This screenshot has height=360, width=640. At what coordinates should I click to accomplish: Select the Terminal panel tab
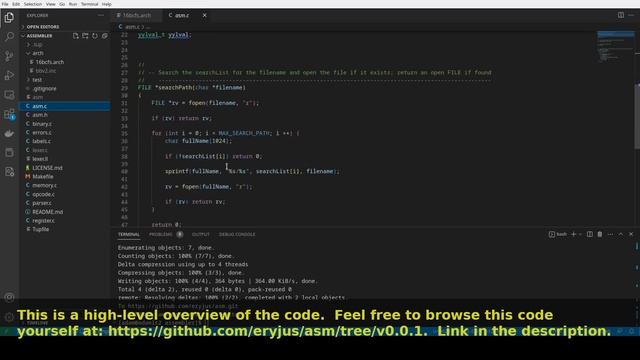pos(129,234)
